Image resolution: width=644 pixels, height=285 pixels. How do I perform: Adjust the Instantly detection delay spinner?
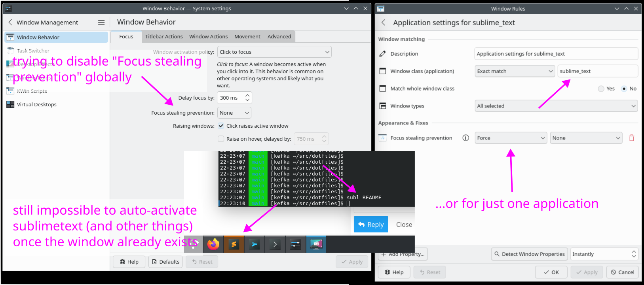[604, 254]
